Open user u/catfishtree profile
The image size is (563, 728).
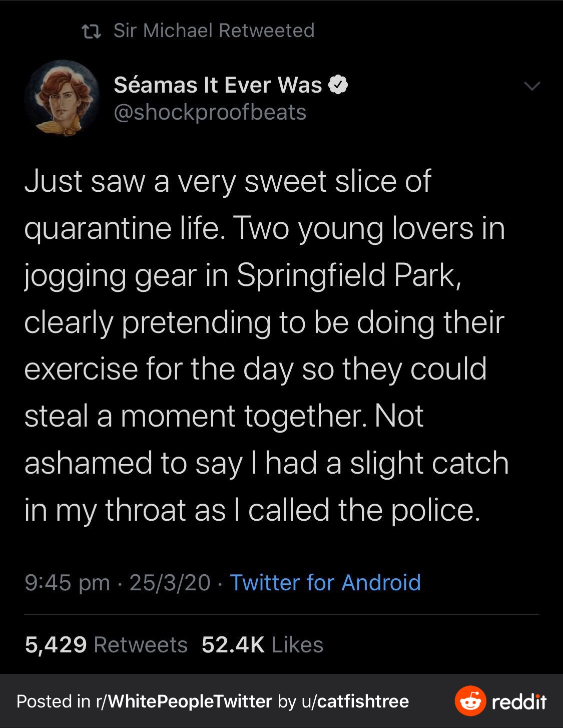click(355, 701)
